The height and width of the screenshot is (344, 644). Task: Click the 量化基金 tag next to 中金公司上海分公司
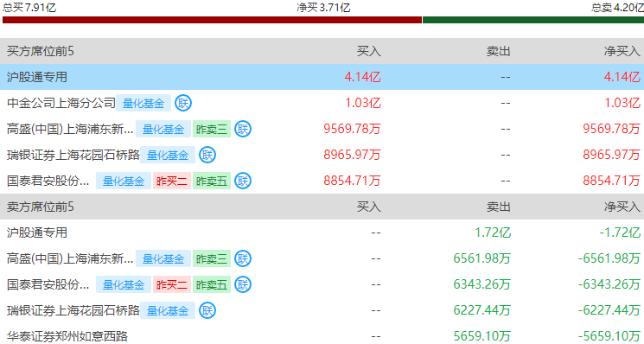coord(143,103)
